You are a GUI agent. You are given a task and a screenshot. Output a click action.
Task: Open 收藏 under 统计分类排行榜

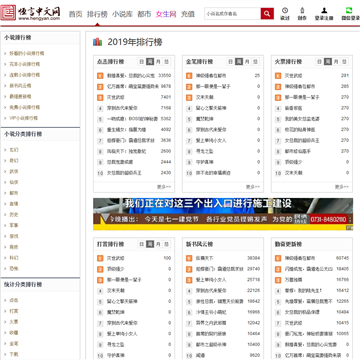[14, 333]
